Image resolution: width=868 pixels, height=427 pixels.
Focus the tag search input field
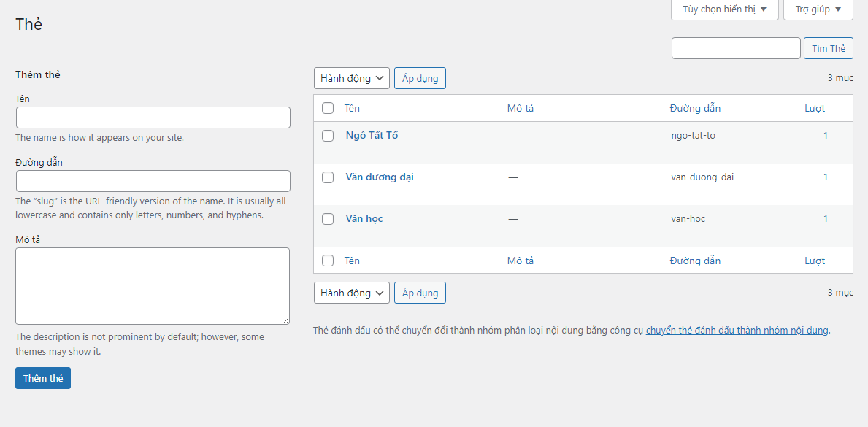coord(735,48)
